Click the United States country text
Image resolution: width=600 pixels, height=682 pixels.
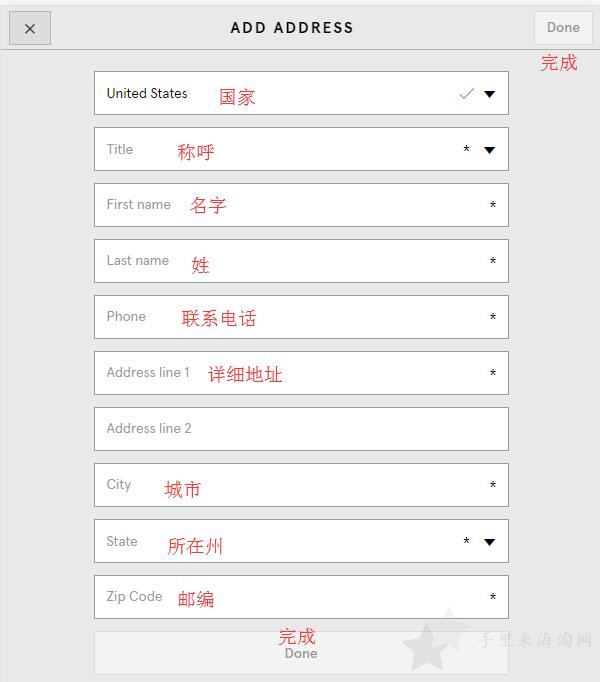point(147,93)
